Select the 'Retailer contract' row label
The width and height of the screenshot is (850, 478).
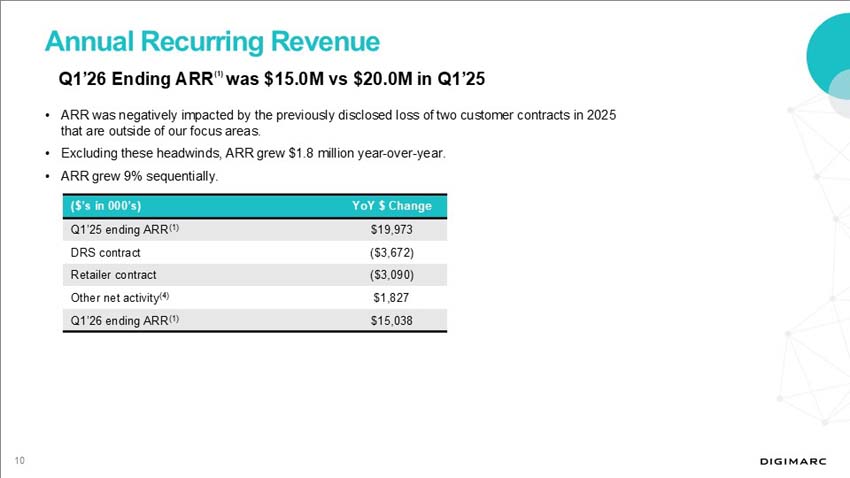113,275
